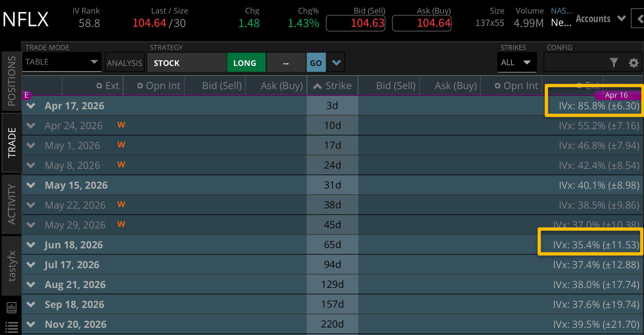
Task: Select the journal/statistics icon in bottom sidebar
Action: [x=12, y=307]
